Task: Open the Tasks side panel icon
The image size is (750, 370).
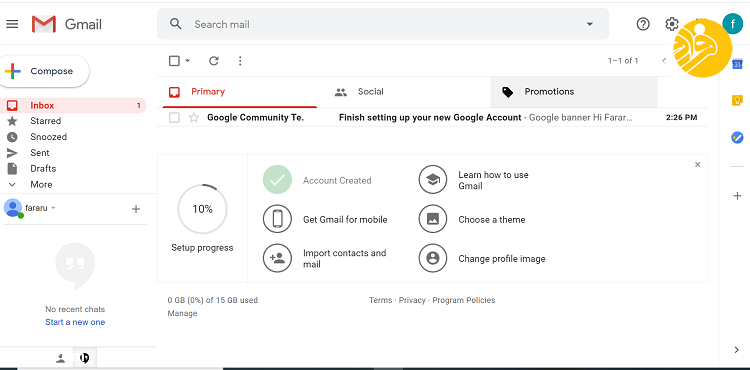Action: point(737,138)
